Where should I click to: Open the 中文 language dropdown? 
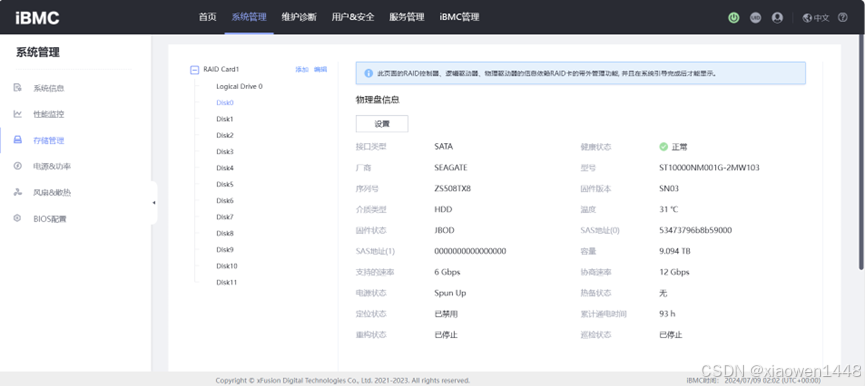tap(816, 18)
